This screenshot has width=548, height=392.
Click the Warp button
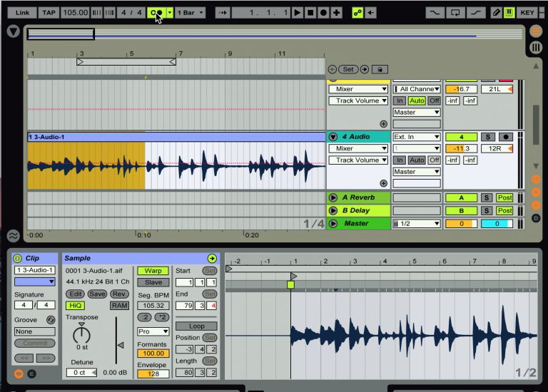pos(153,271)
